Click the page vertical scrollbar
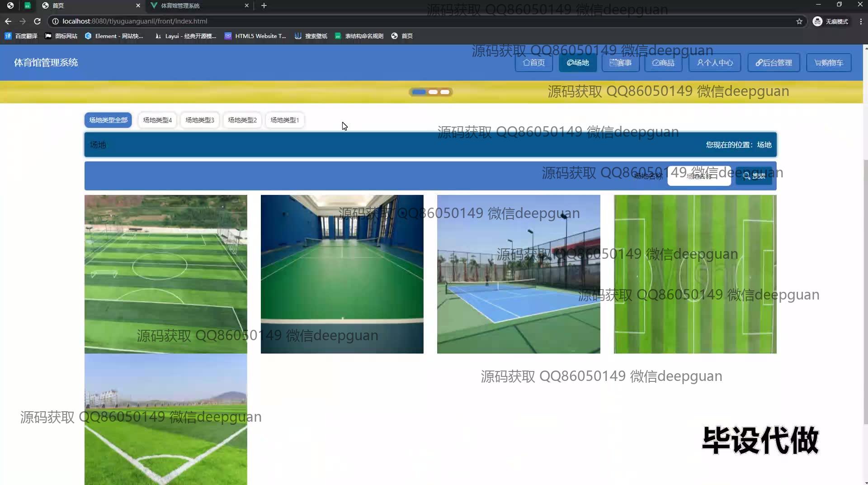The image size is (868, 485). click(865, 292)
